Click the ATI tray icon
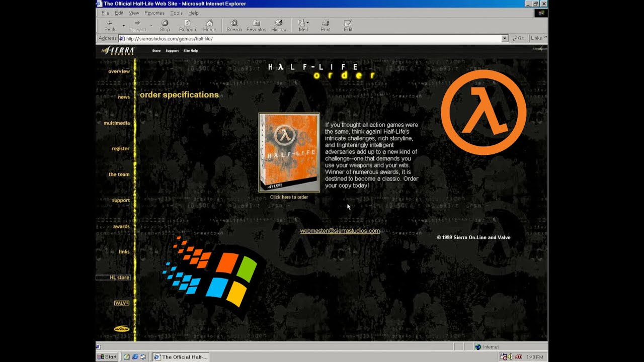 click(x=518, y=357)
